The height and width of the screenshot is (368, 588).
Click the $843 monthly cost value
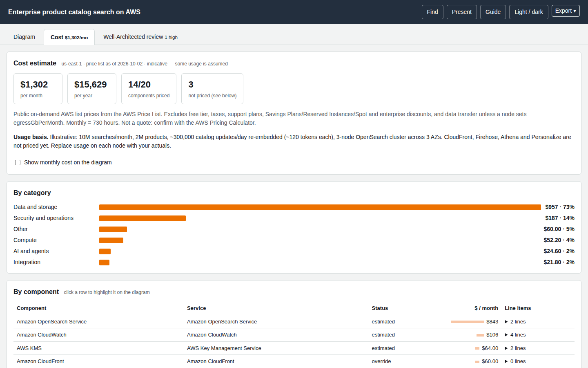point(492,322)
